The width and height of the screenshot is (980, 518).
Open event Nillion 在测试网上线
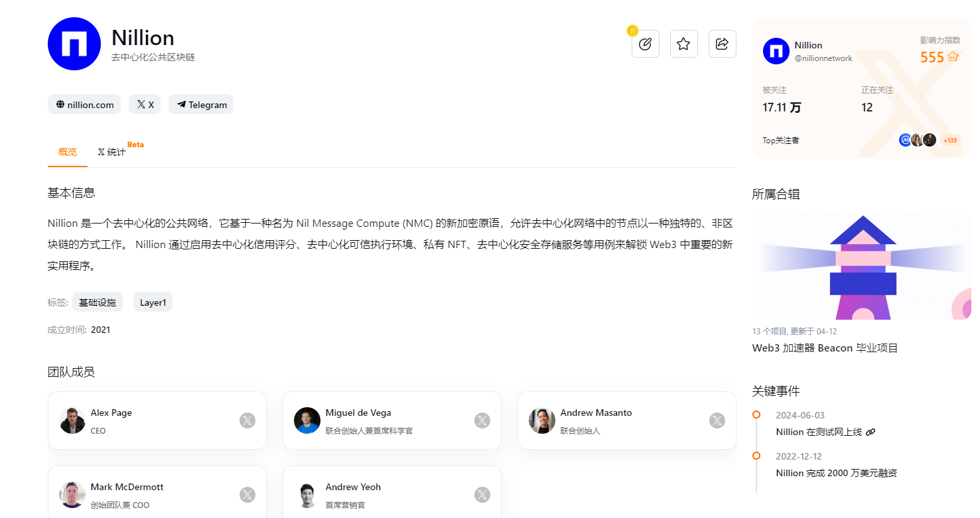[819, 432]
